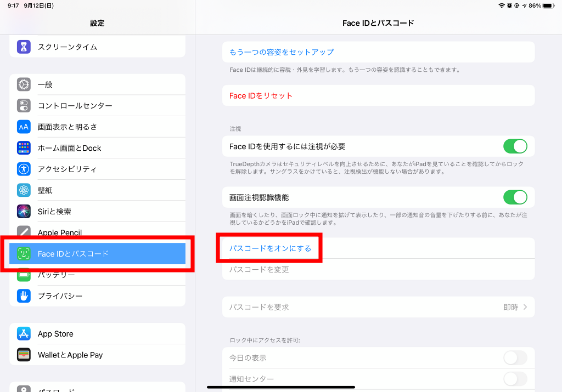Tap the 86% battery percentage text
The image size is (562, 392).
535,5
